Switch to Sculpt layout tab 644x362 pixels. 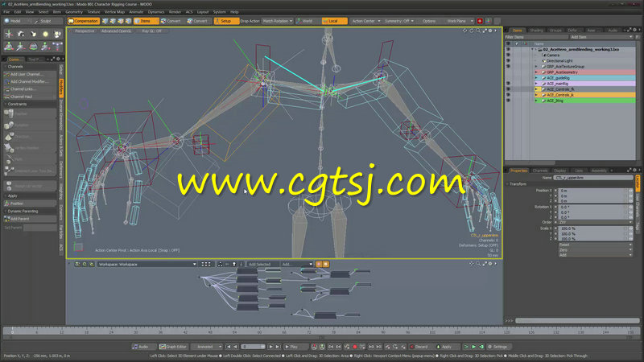tap(46, 21)
